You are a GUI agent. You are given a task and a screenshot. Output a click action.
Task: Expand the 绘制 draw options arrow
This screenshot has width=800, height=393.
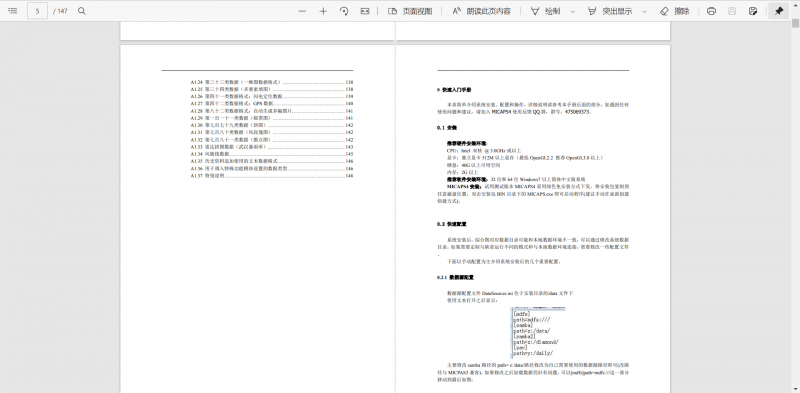572,11
